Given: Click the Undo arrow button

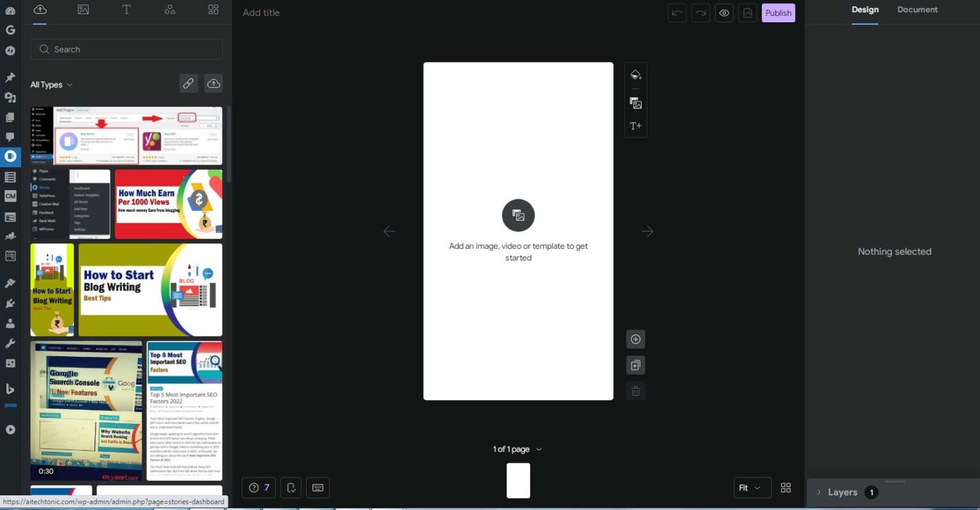Looking at the screenshot, I should click(x=677, y=13).
